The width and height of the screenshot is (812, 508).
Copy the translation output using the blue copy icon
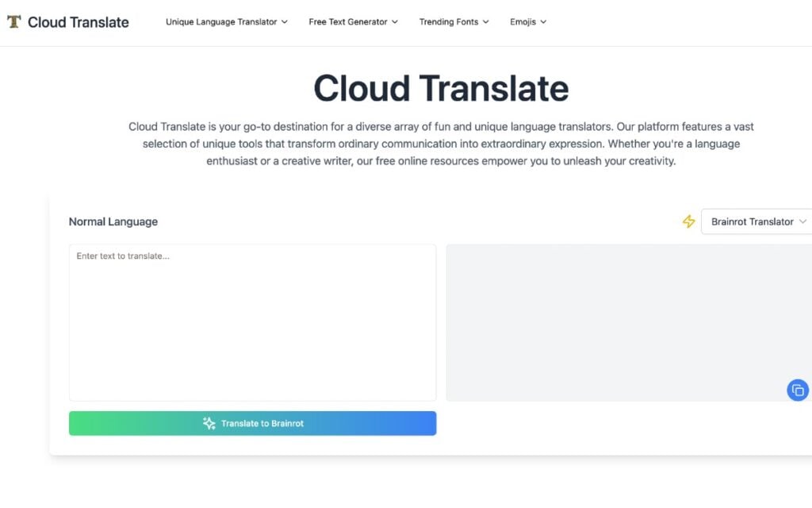point(799,390)
